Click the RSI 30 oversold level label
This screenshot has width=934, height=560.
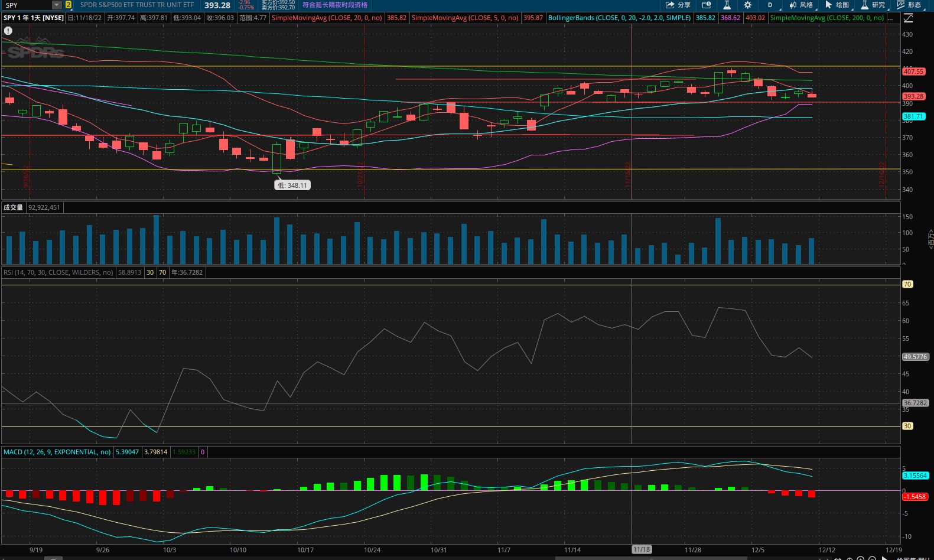click(907, 426)
